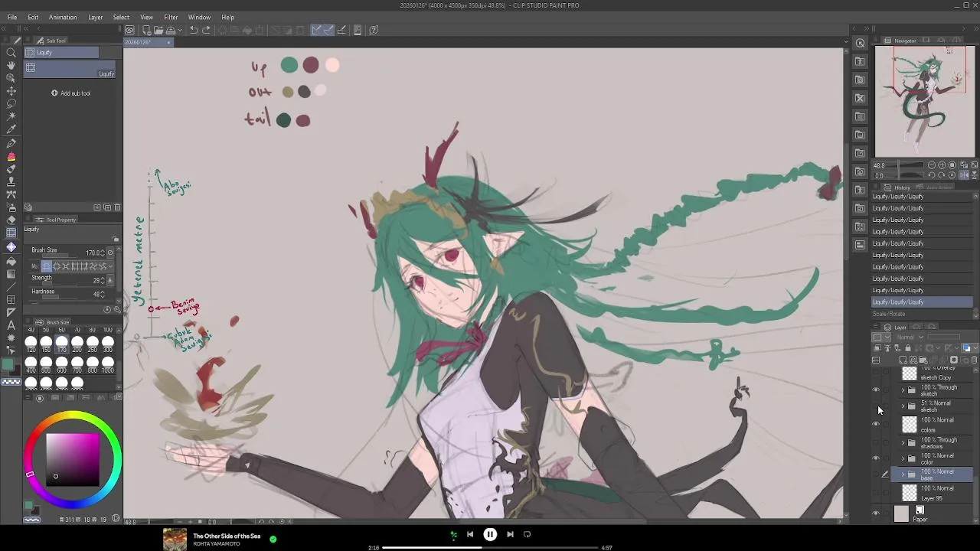Select the Fill bucket tool

click(11, 260)
